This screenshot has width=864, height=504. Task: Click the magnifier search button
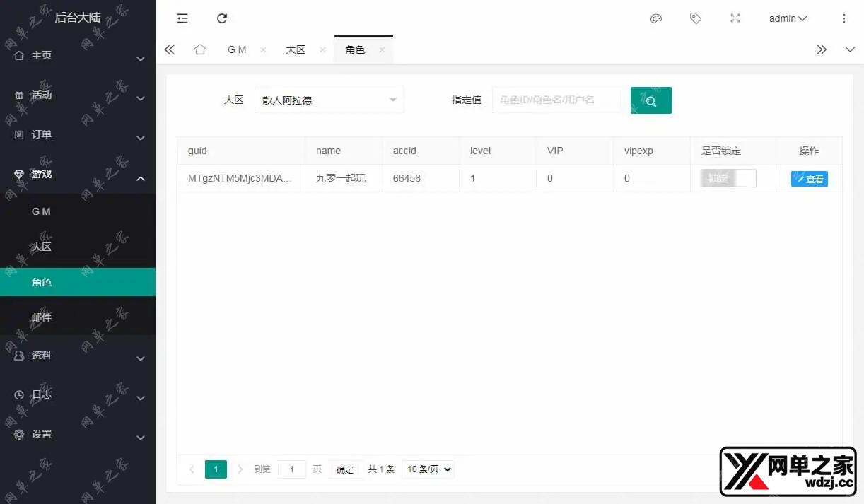(x=651, y=100)
